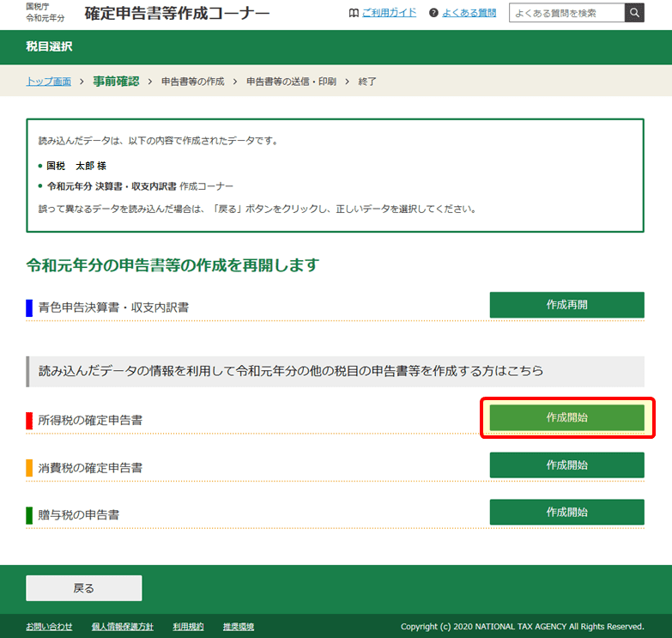Click the 消費税の確定申告書 label
The height and width of the screenshot is (638, 672).
coord(90,468)
